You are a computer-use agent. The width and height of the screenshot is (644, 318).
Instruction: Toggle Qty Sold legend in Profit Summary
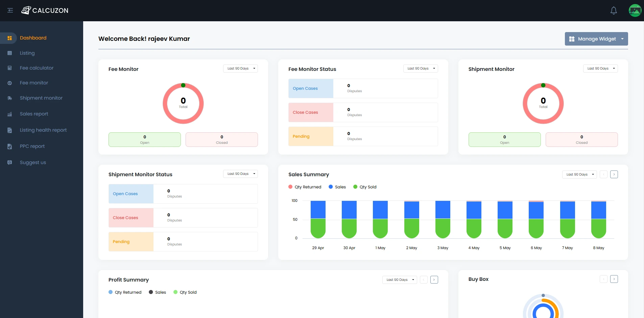[x=185, y=292]
